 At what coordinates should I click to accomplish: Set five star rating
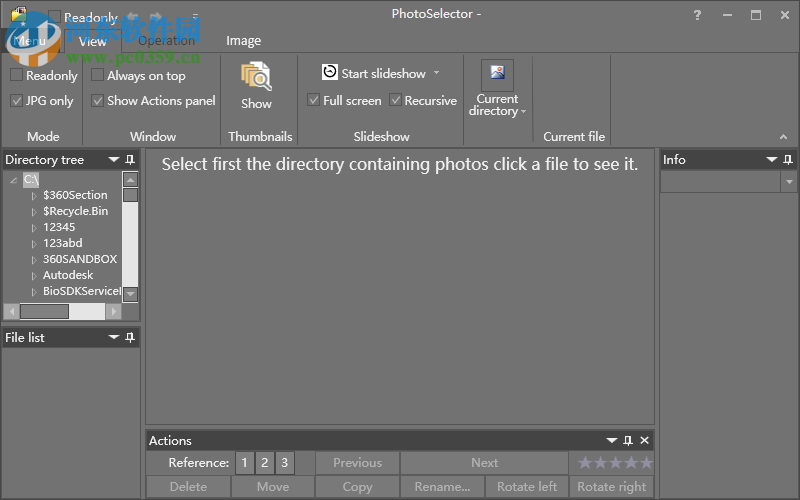point(646,463)
